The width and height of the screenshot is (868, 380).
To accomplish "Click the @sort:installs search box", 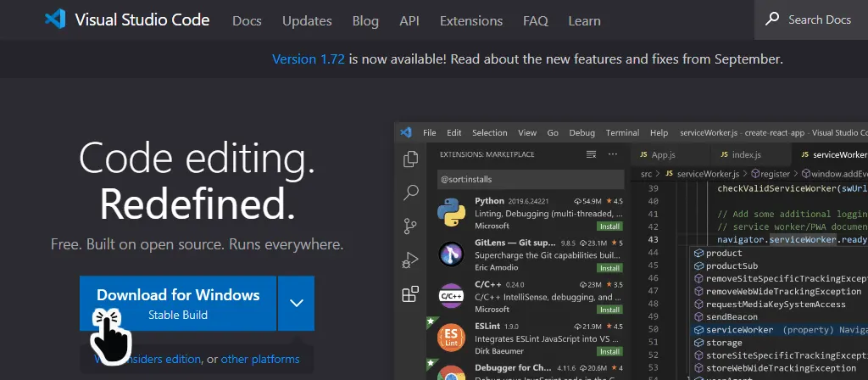I will [x=531, y=180].
